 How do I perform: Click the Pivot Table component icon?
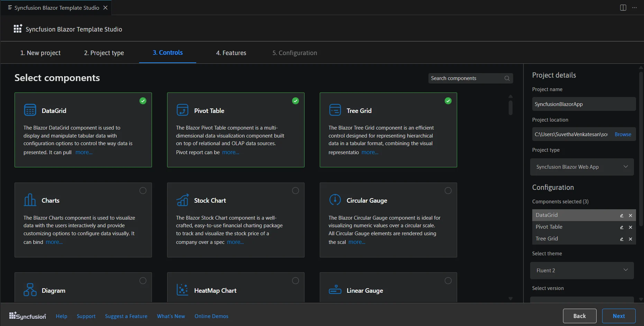pos(182,110)
